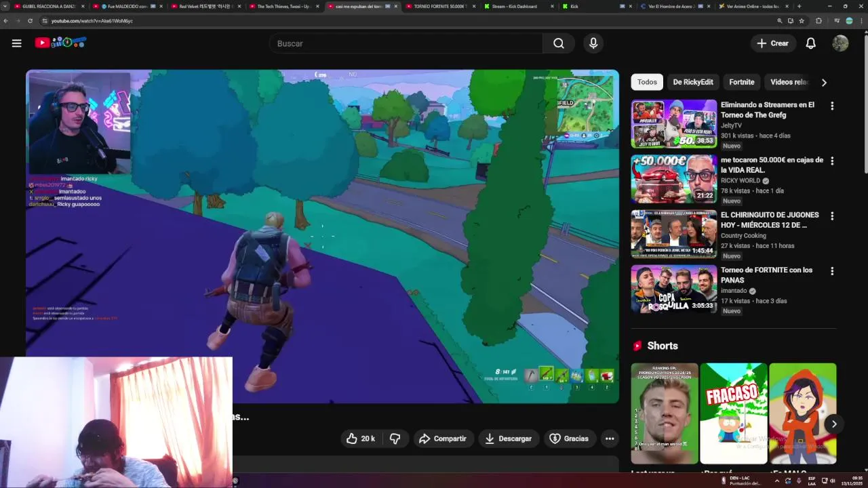
Task: Open El Chiringuito de Jugones thumbnail
Action: pyautogui.click(x=674, y=234)
